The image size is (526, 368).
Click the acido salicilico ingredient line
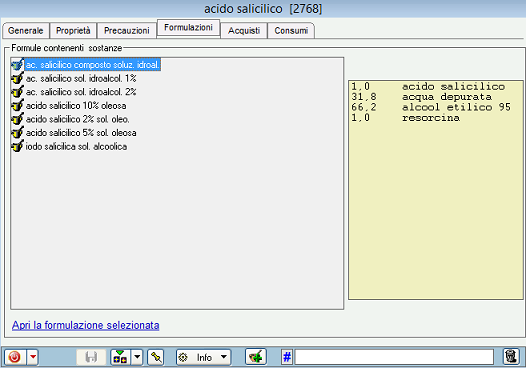pos(428,87)
